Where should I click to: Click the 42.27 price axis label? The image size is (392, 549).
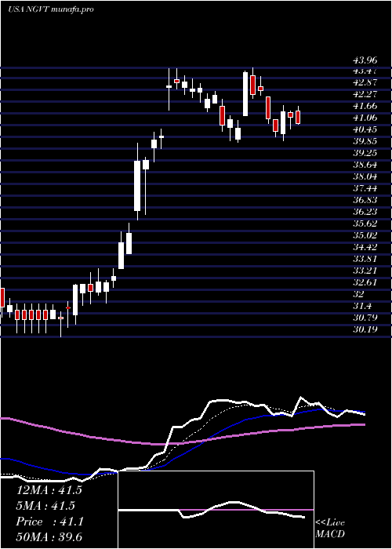pyautogui.click(x=365, y=94)
